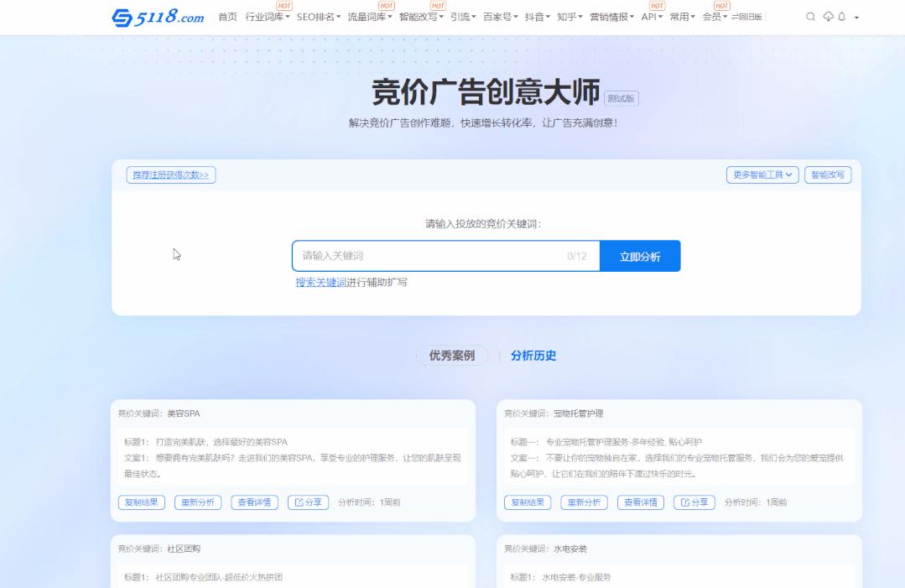Click 复制结果 on the 美容SPA card
905x588 pixels.
coord(140,502)
